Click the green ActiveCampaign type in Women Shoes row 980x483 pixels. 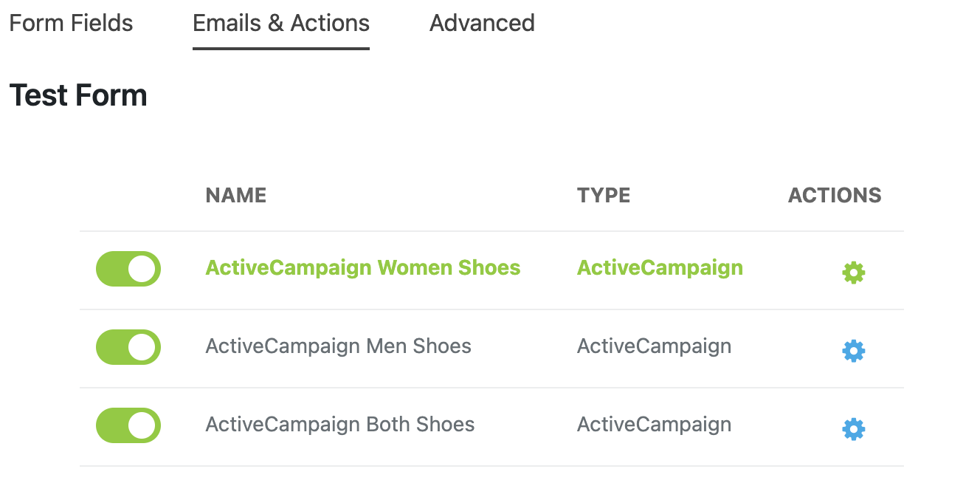pyautogui.click(x=660, y=267)
